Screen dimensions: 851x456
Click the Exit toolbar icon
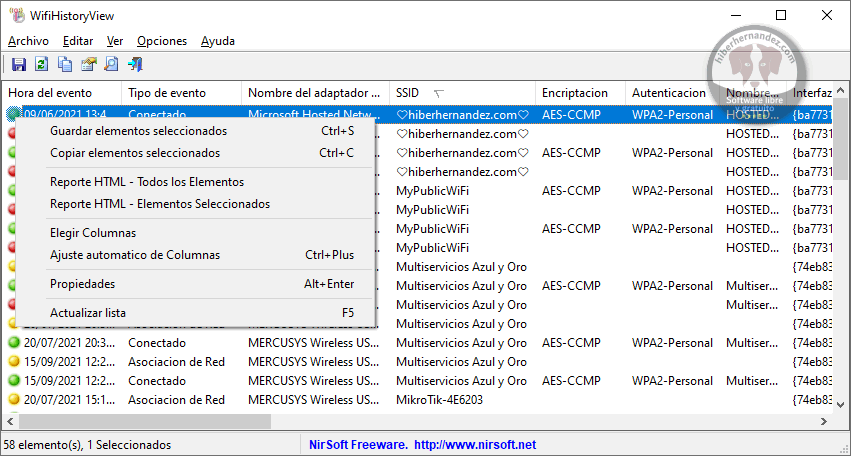[135, 65]
